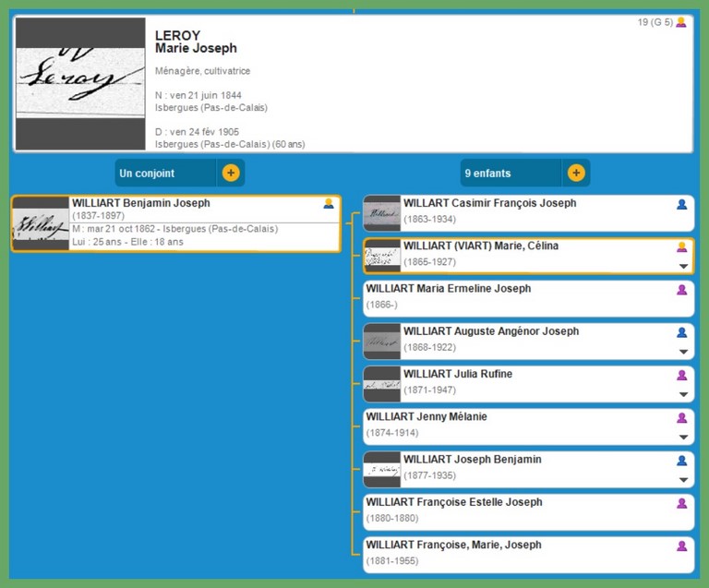Click the purple person icon for Maria Ermeline Joseph

click(x=682, y=290)
